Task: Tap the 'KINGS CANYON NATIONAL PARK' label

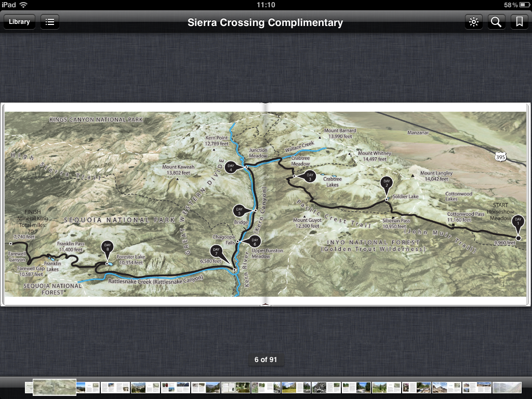Action: tap(96, 119)
